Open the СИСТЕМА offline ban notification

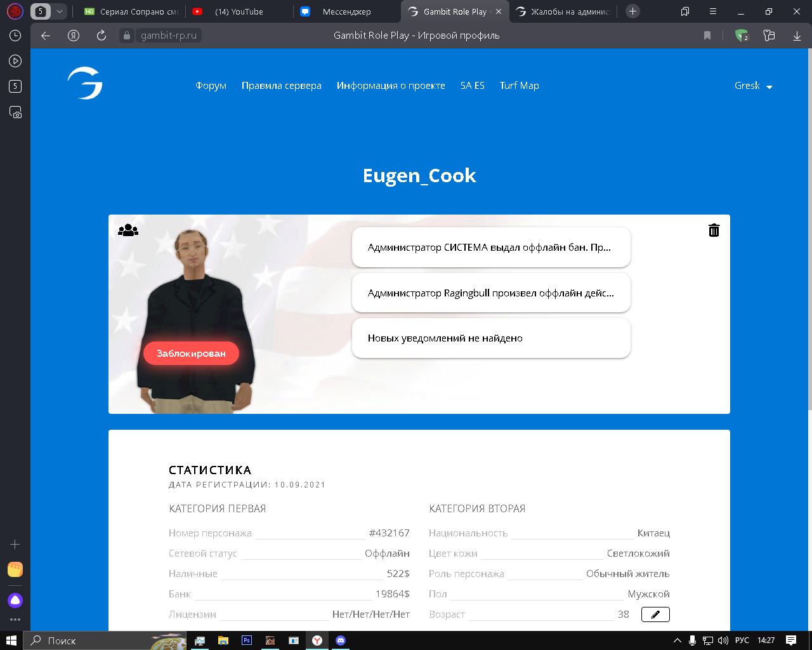(x=490, y=248)
